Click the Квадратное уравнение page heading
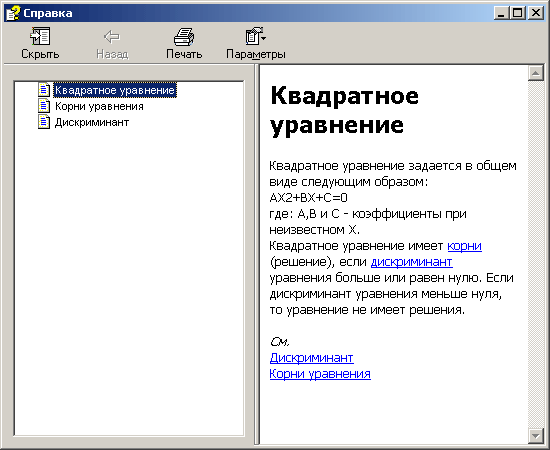 344,110
